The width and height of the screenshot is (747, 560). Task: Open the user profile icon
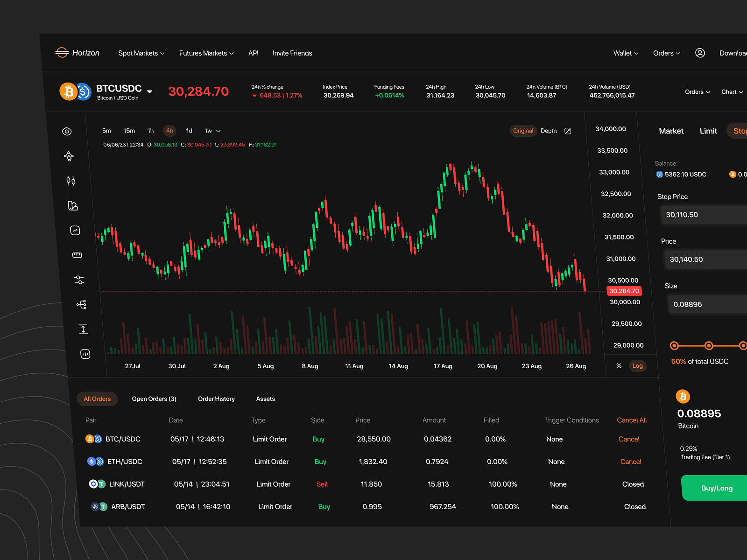(x=700, y=53)
